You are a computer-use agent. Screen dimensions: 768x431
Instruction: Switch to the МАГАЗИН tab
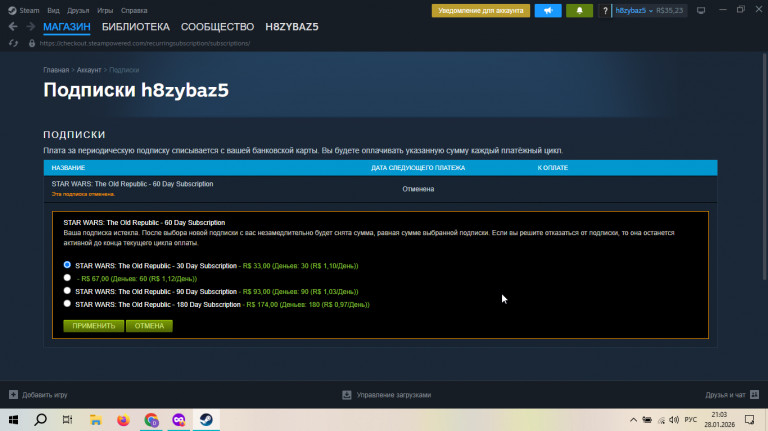tap(67, 27)
